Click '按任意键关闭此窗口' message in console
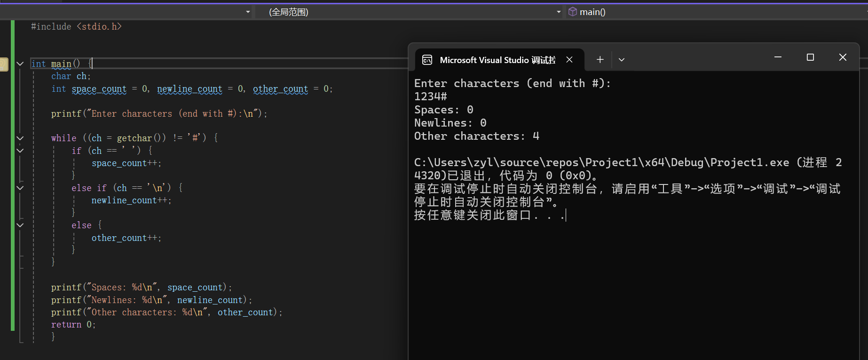The height and width of the screenshot is (360, 868). tap(489, 215)
